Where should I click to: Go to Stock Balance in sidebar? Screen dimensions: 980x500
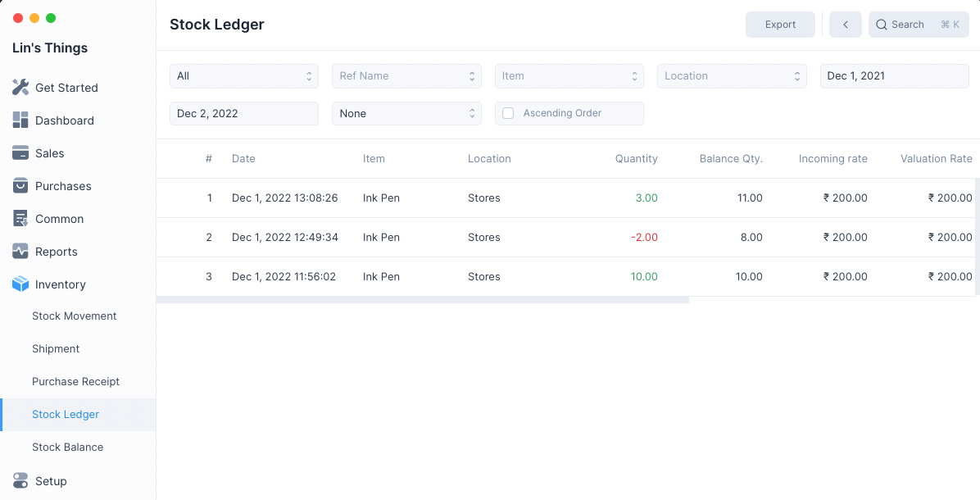[x=67, y=448]
